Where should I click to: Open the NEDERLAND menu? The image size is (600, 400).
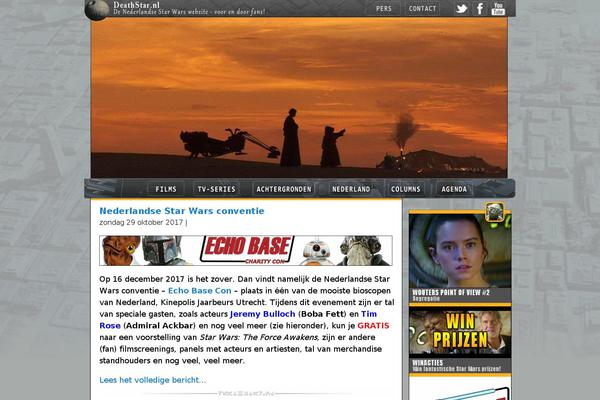[x=351, y=189]
